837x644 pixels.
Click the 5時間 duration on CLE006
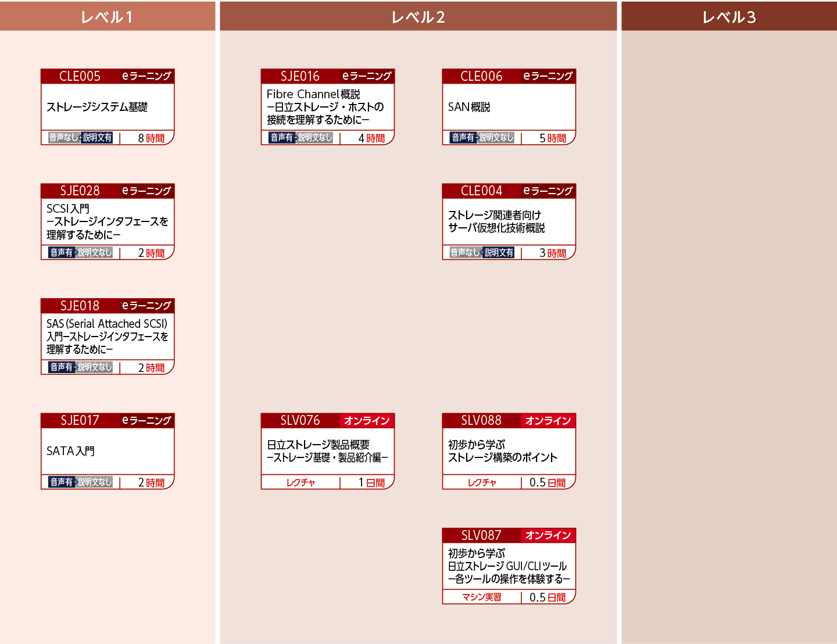click(x=553, y=138)
